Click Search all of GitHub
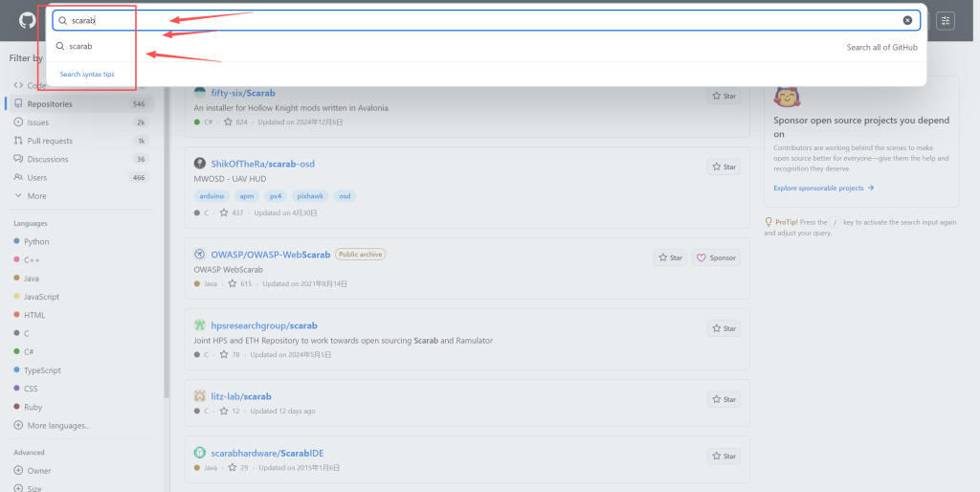The image size is (980, 492). point(881,48)
